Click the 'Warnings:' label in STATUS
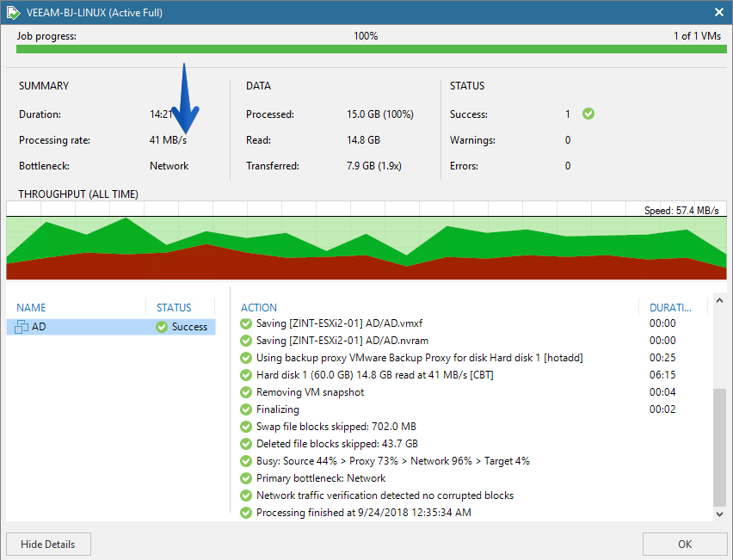 point(472,140)
